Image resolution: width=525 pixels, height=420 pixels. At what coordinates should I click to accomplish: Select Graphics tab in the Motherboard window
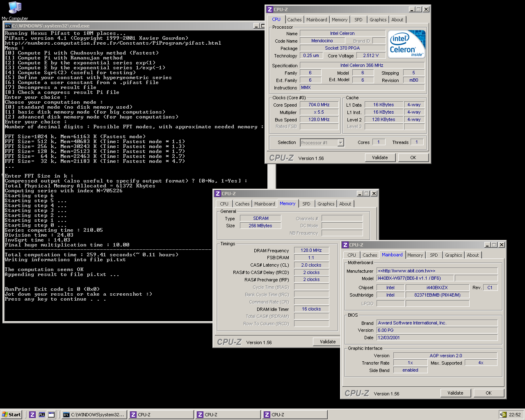(x=453, y=255)
